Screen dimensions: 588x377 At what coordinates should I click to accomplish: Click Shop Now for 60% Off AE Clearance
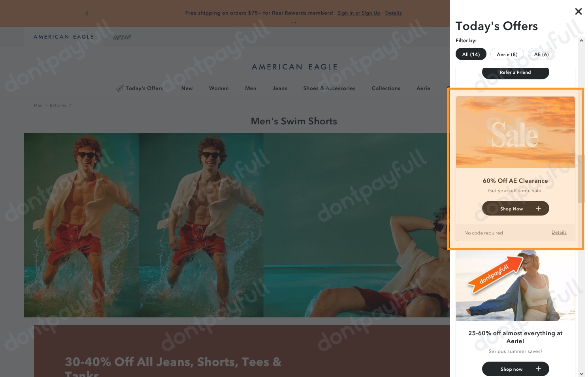point(512,208)
